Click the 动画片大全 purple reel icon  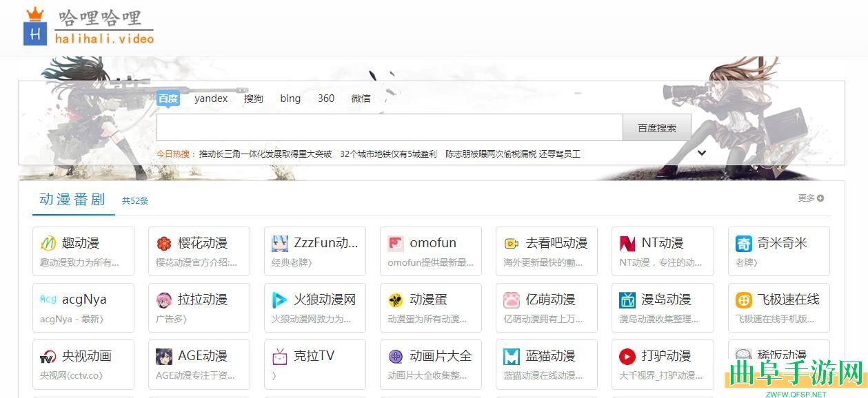pos(396,356)
